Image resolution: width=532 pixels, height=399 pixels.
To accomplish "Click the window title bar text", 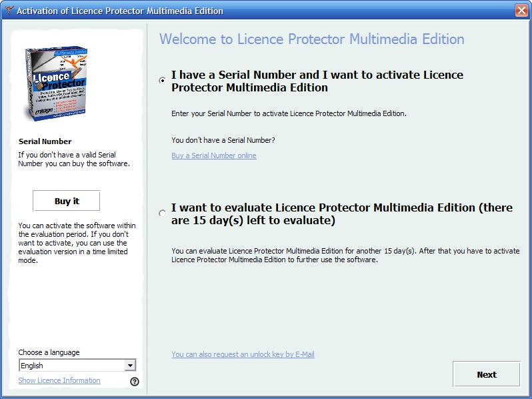I will coord(120,11).
